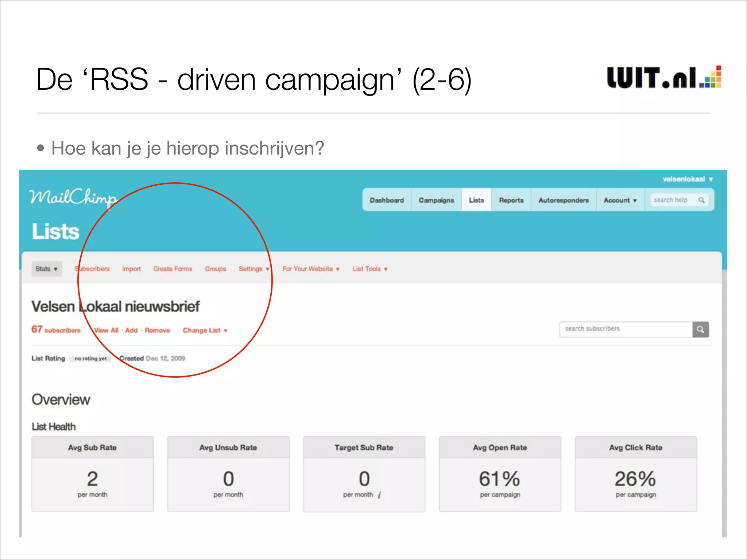Click the Lists page title

tap(55, 231)
